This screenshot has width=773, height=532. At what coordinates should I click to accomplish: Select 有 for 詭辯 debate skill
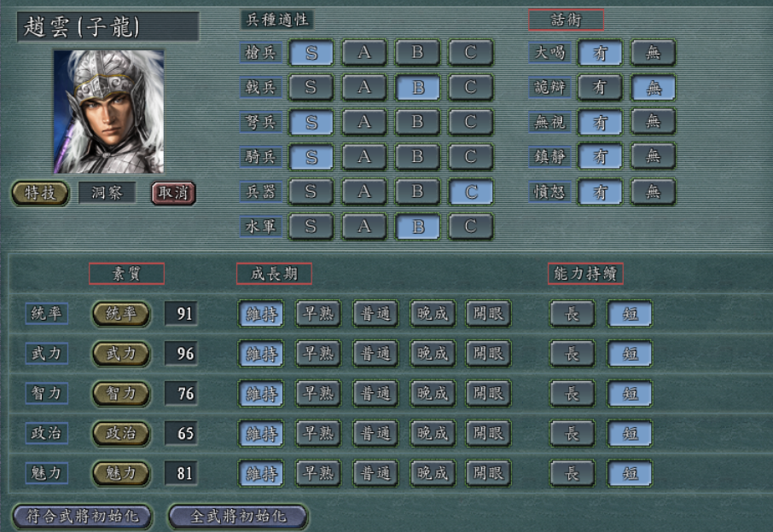(x=600, y=87)
